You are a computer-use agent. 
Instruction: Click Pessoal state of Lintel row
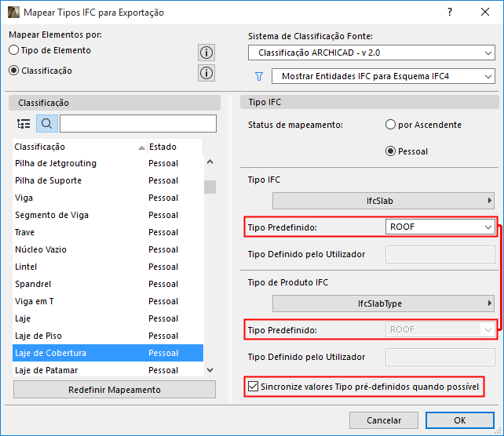[163, 267]
